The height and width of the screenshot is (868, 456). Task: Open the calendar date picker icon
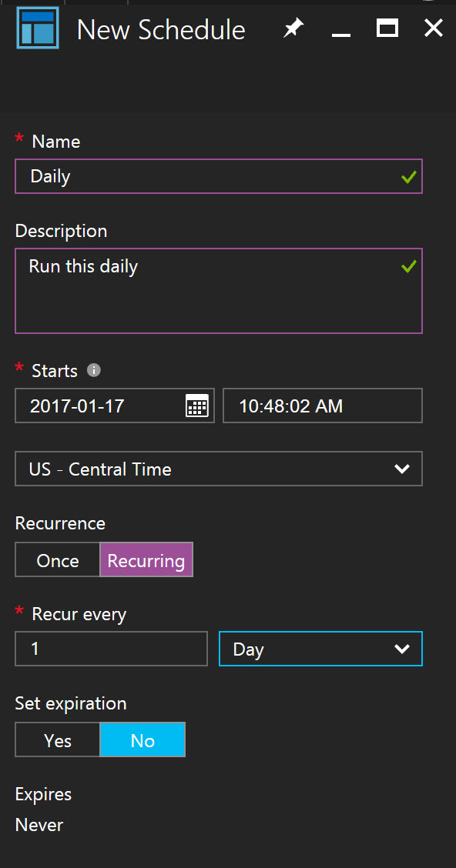click(x=196, y=406)
